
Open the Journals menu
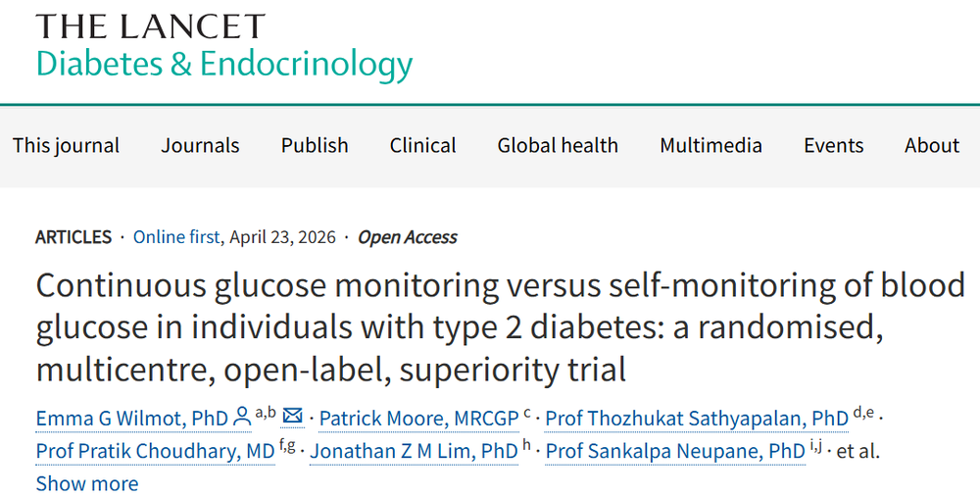pos(200,145)
